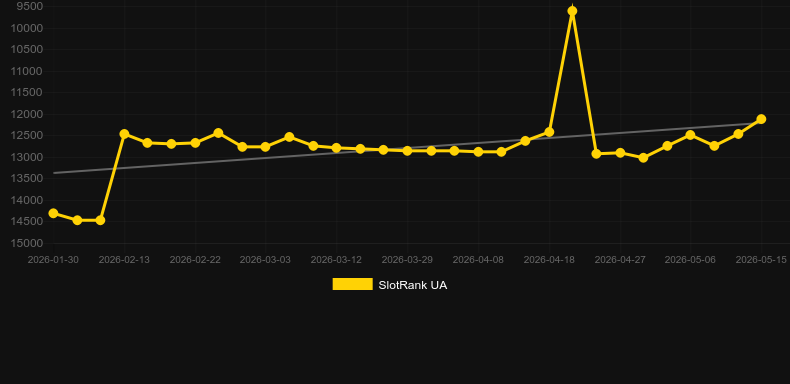Select the data point above 2026-02-13
The width and height of the screenshot is (790, 384).
pos(124,134)
